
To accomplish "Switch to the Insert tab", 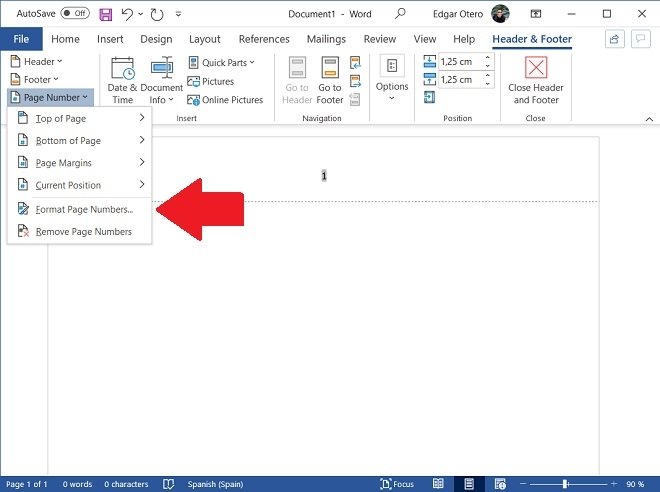I will pyautogui.click(x=110, y=39).
